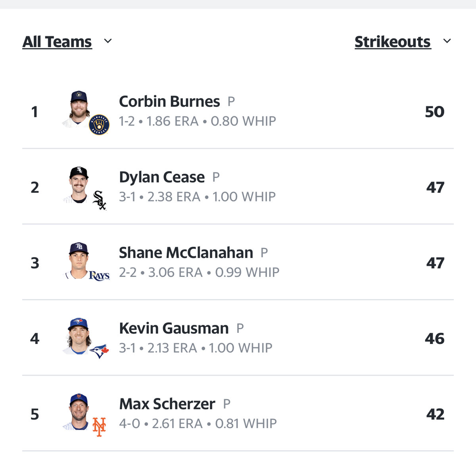Click the Mets team logo
This screenshot has height=457, width=476.
(99, 427)
